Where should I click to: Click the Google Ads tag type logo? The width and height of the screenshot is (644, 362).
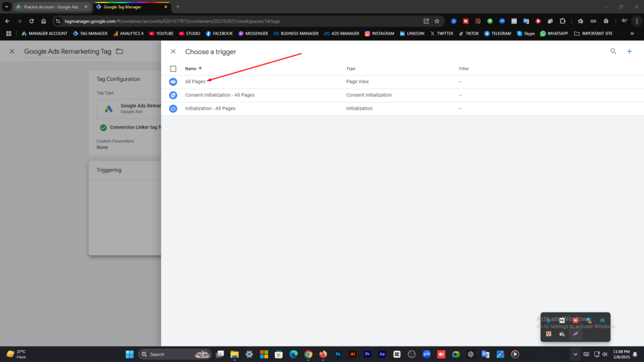click(108, 109)
